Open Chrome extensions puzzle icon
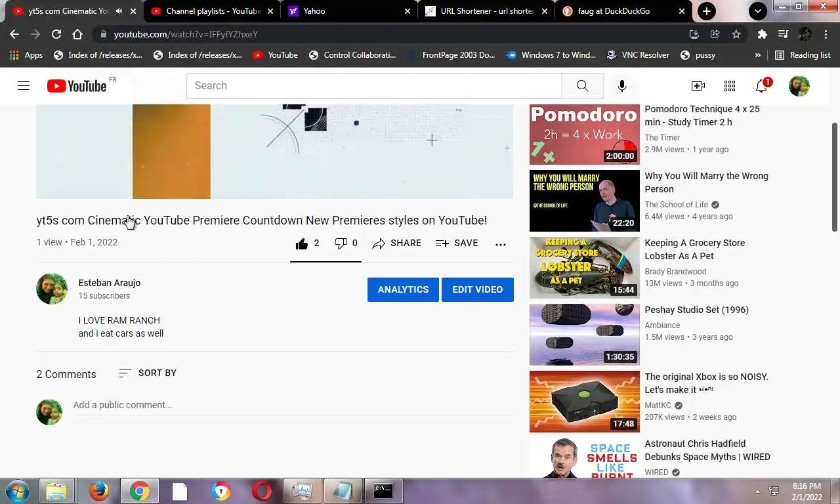This screenshot has width=840, height=504. [762, 34]
